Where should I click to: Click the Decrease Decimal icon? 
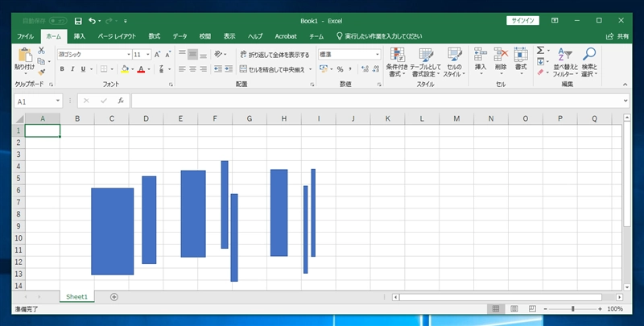point(375,69)
